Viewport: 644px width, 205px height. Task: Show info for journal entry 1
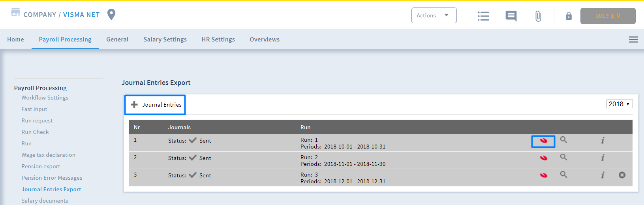[x=603, y=140]
